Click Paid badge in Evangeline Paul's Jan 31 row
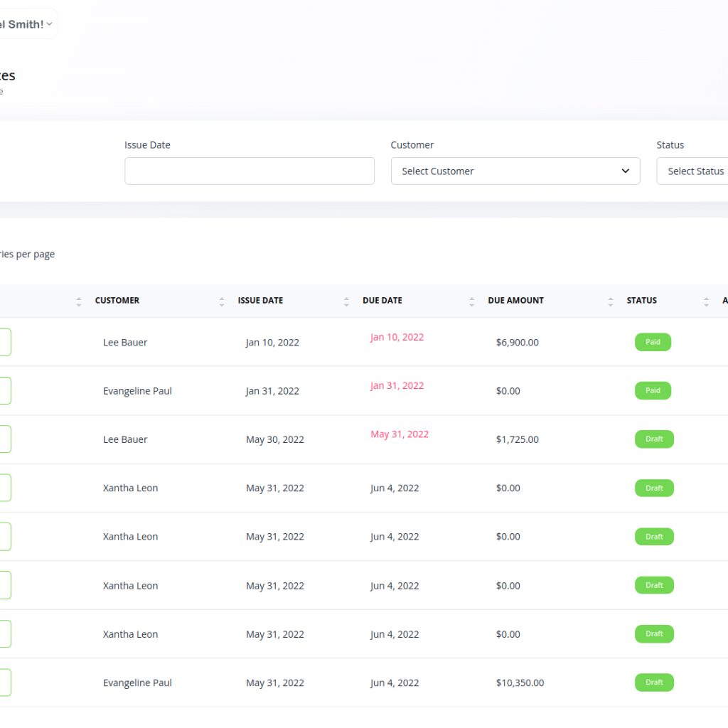Viewport: 728px width, 728px height. coord(653,390)
